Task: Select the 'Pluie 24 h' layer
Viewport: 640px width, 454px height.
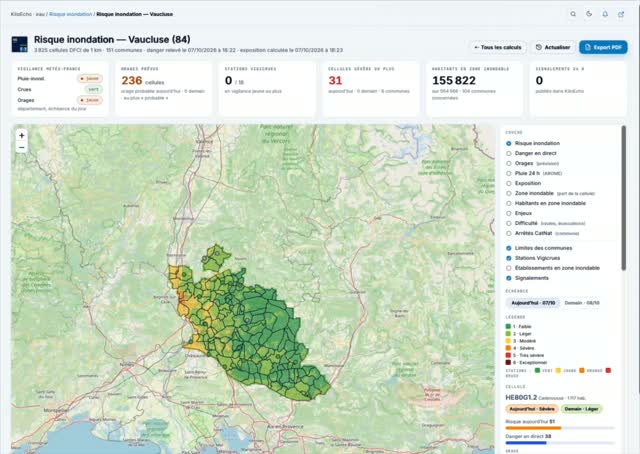Action: (x=509, y=174)
